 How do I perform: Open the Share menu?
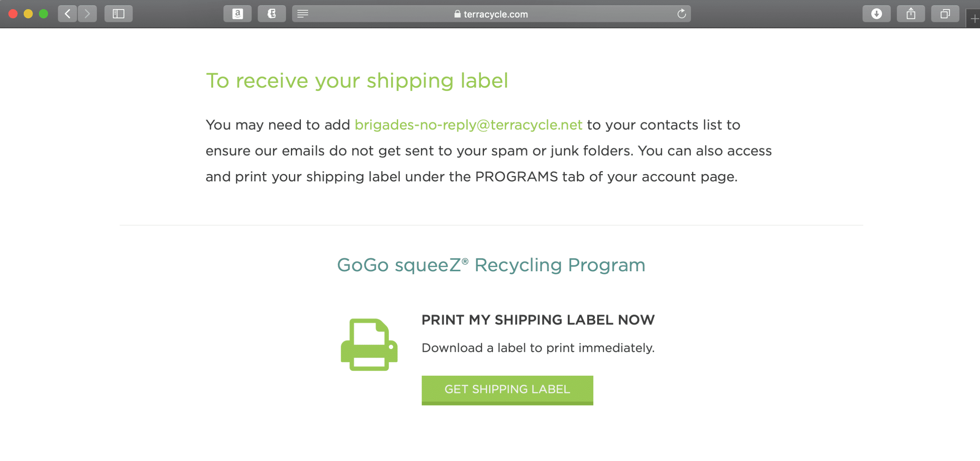coord(911,14)
